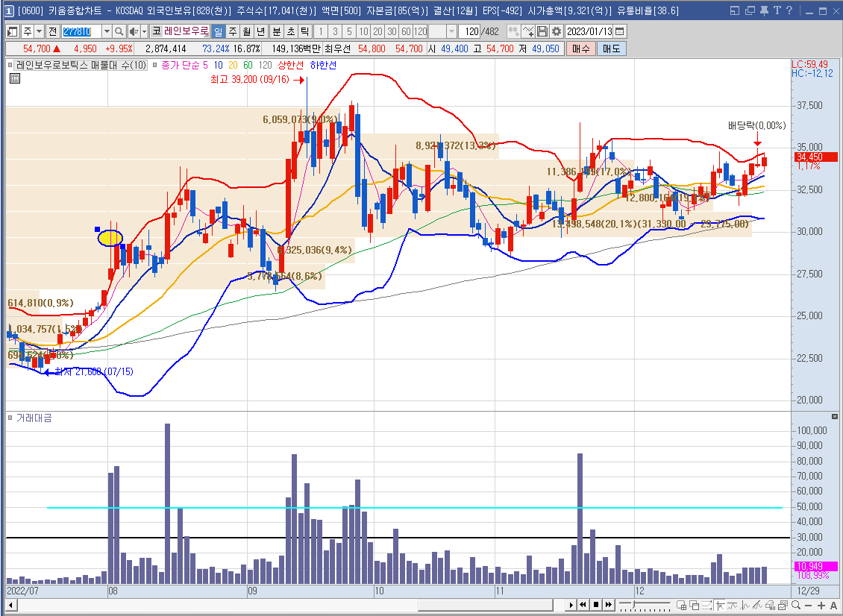The image size is (843, 616).
Task: Click the font size T icon in title bar
Action: 777,10
